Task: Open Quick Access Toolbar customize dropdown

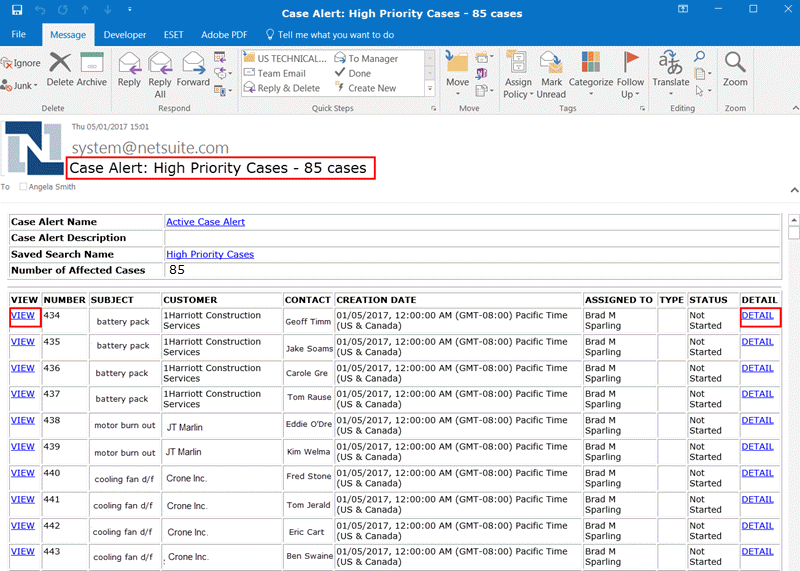Action: coord(130,10)
